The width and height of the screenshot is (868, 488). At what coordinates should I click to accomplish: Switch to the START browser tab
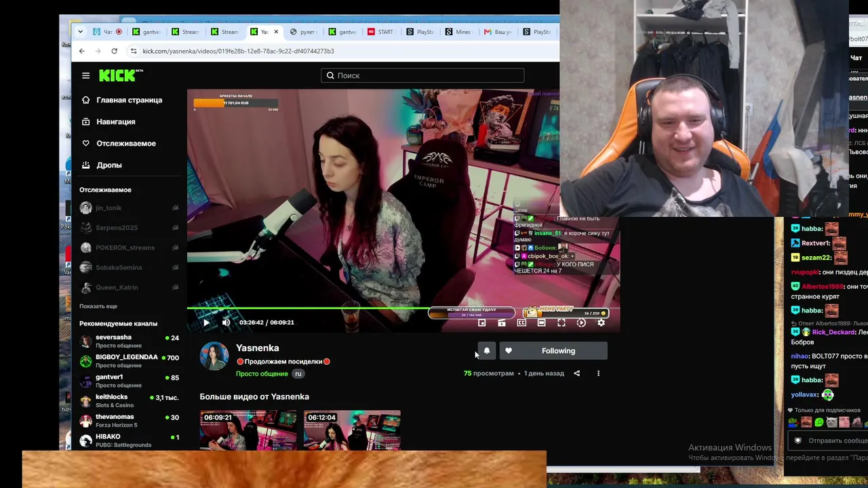pyautogui.click(x=382, y=32)
